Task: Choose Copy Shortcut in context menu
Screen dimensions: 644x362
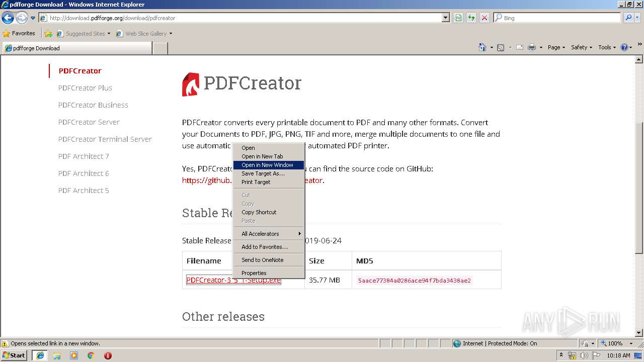Action: [x=269, y=212]
